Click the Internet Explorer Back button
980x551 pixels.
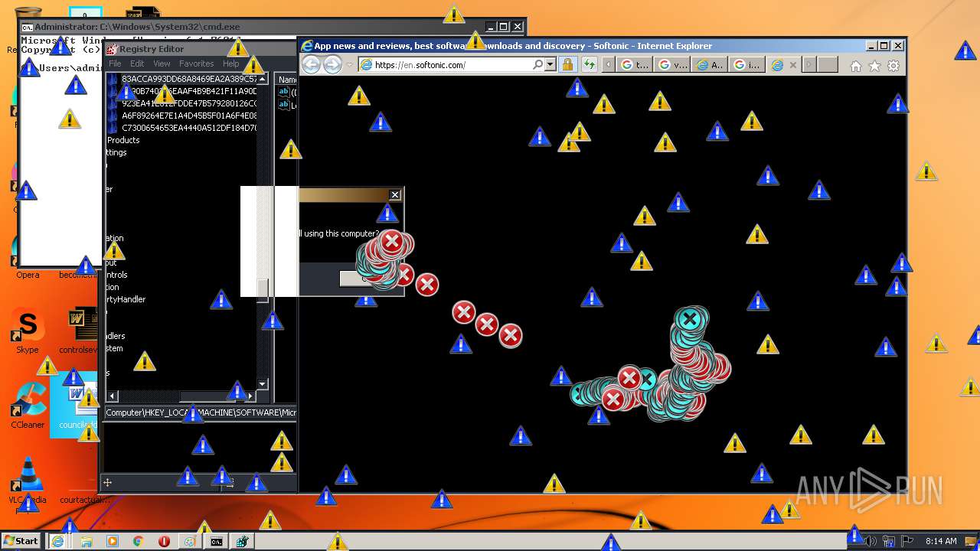pyautogui.click(x=311, y=64)
